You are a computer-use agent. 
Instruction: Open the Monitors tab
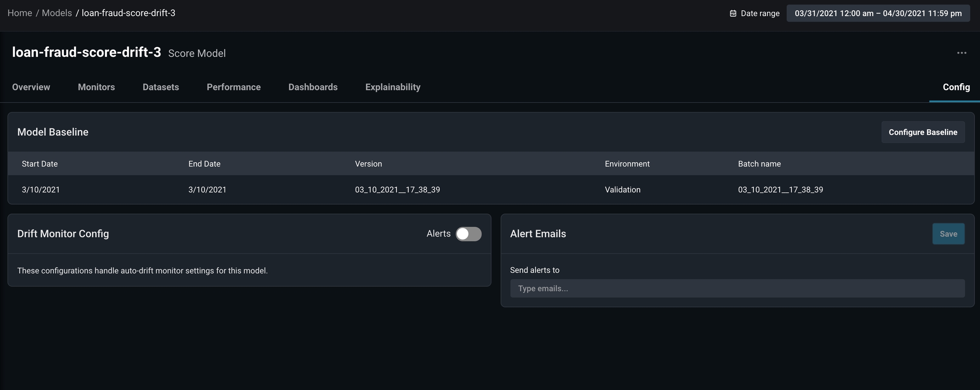pyautogui.click(x=96, y=87)
